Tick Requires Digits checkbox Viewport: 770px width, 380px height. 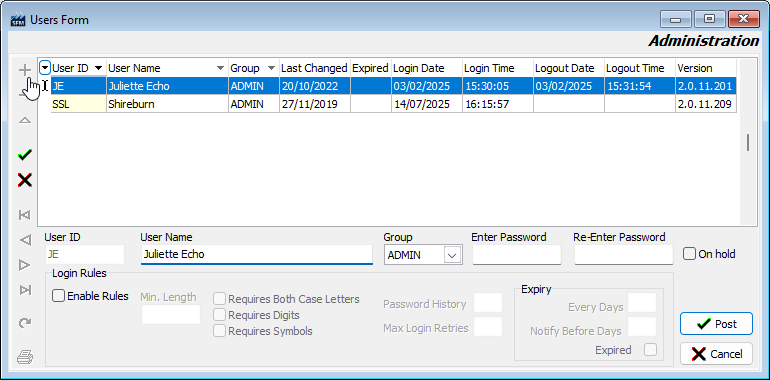[220, 315]
